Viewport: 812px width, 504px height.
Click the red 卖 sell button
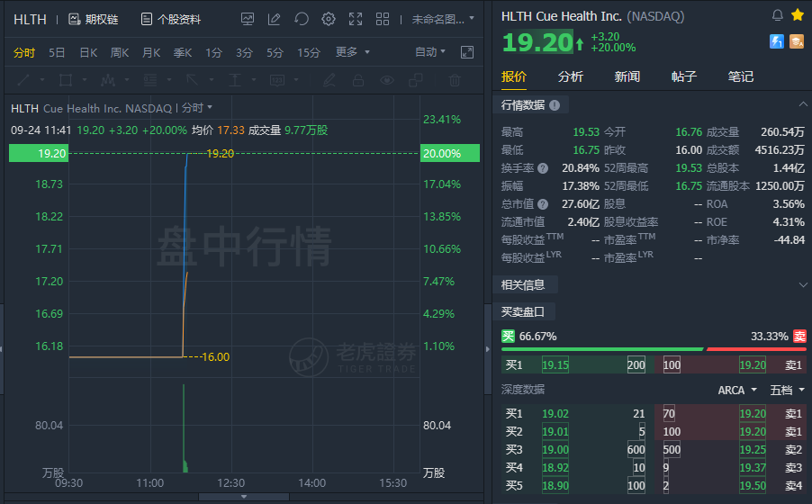pyautogui.click(x=799, y=337)
